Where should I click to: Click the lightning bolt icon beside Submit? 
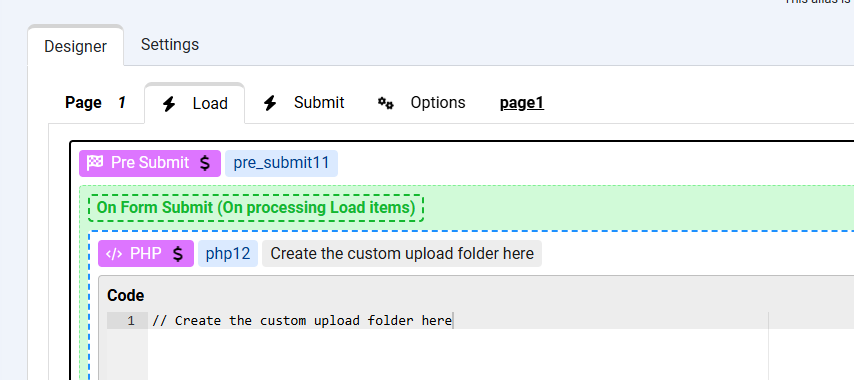[270, 103]
